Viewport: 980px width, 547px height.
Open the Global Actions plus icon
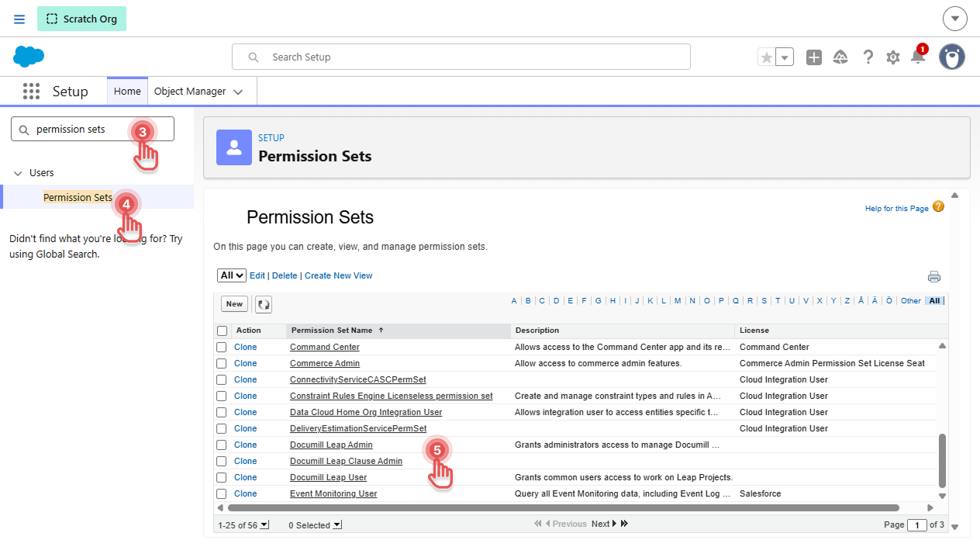[813, 57]
